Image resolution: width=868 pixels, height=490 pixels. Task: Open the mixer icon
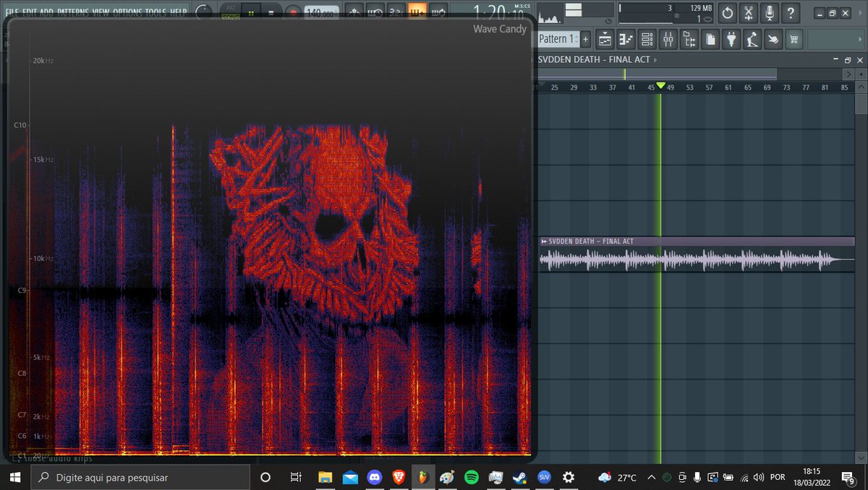coord(668,40)
